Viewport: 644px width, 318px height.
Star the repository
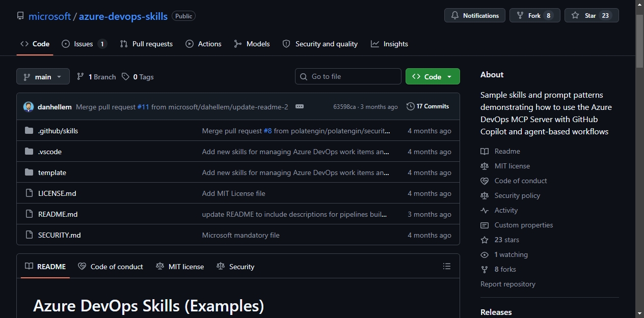592,15
